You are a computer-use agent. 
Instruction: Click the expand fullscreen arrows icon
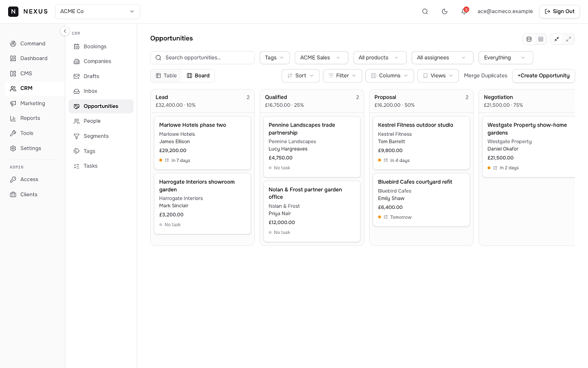pos(568,39)
